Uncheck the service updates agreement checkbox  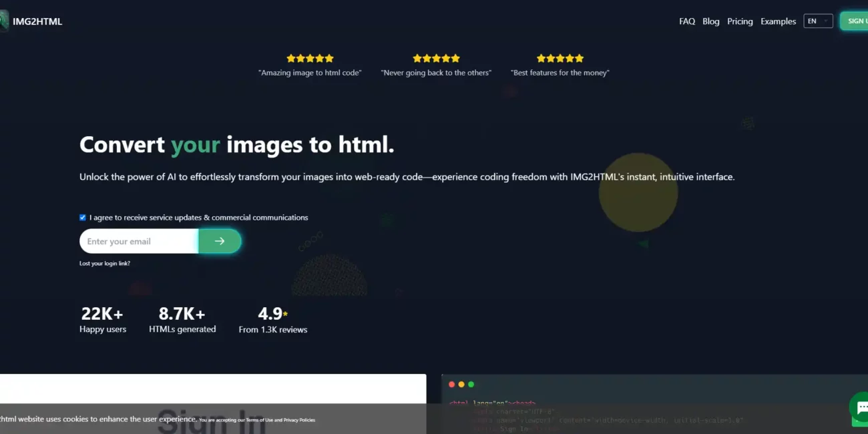pyautogui.click(x=83, y=217)
